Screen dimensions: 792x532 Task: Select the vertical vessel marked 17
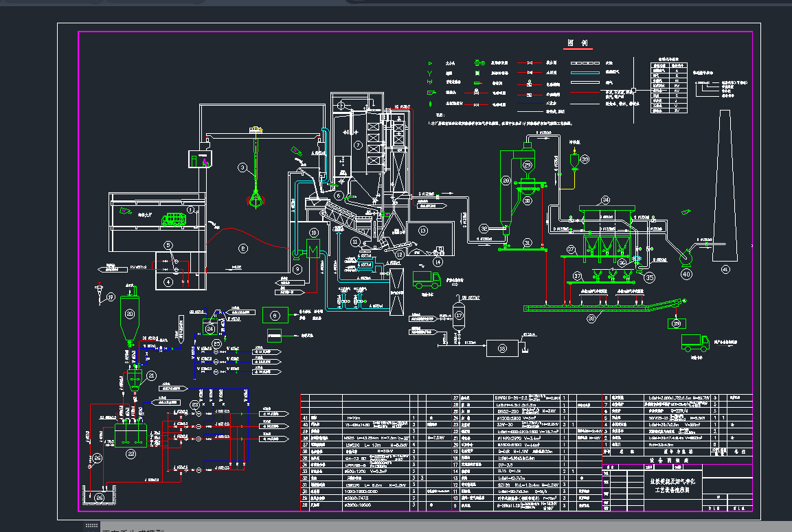tap(458, 316)
